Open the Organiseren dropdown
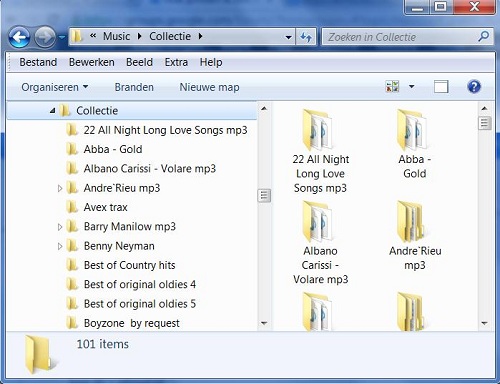 (x=55, y=87)
